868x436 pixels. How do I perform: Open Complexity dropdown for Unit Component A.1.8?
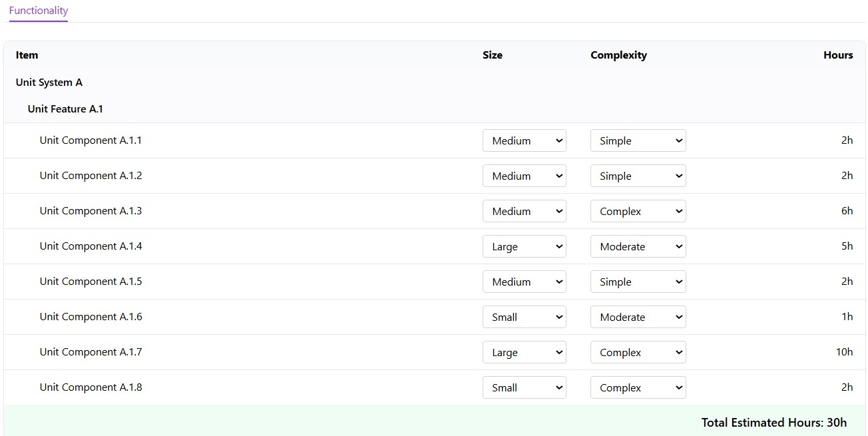pos(638,387)
